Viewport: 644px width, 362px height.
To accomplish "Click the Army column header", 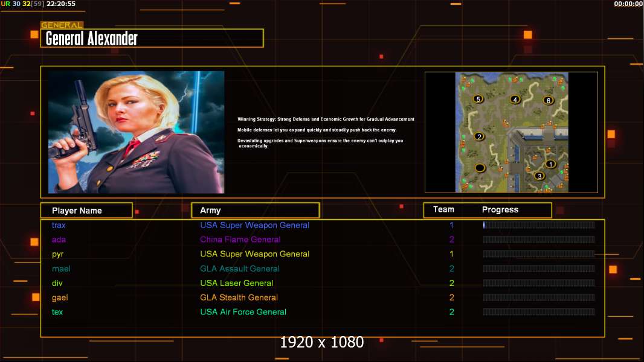I will point(255,211).
